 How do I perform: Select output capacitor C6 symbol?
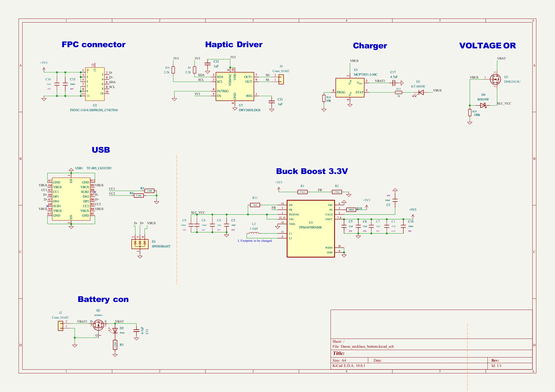pos(358,226)
